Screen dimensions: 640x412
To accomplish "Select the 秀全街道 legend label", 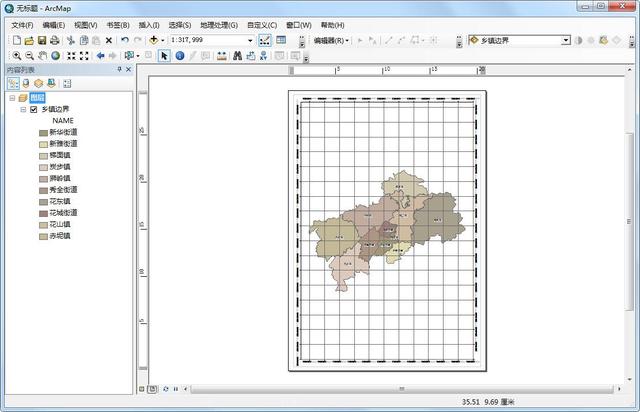I will pyautogui.click(x=63, y=190).
